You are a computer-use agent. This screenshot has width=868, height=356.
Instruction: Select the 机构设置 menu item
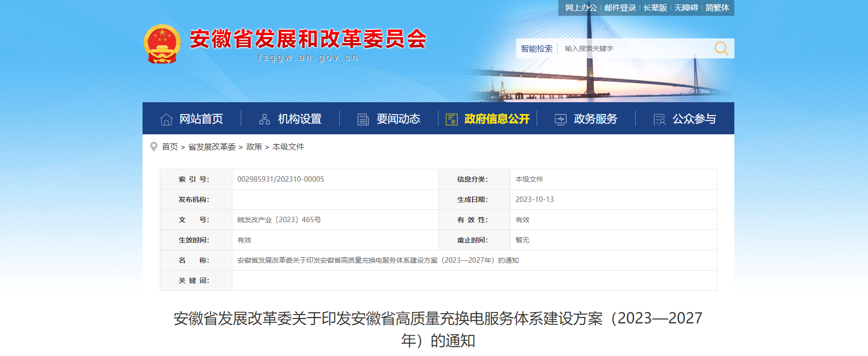click(299, 119)
